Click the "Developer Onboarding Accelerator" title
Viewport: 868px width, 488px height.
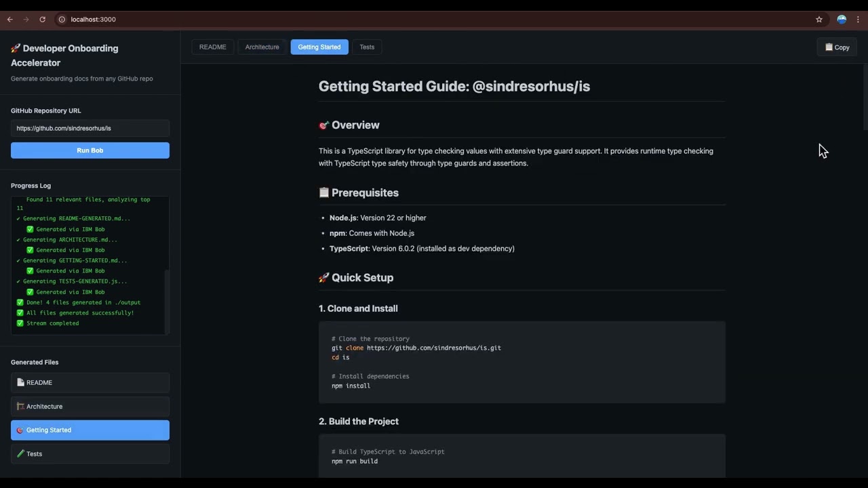tap(64, 56)
